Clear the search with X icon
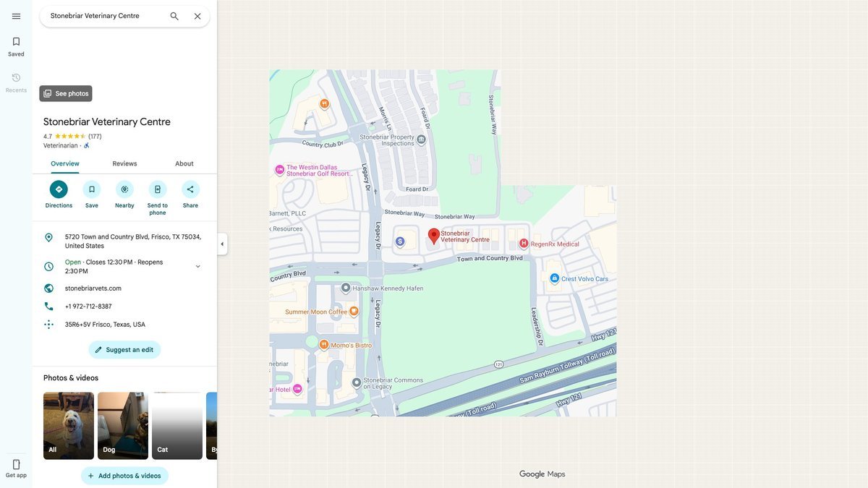This screenshot has height=488, width=868. coord(197,16)
